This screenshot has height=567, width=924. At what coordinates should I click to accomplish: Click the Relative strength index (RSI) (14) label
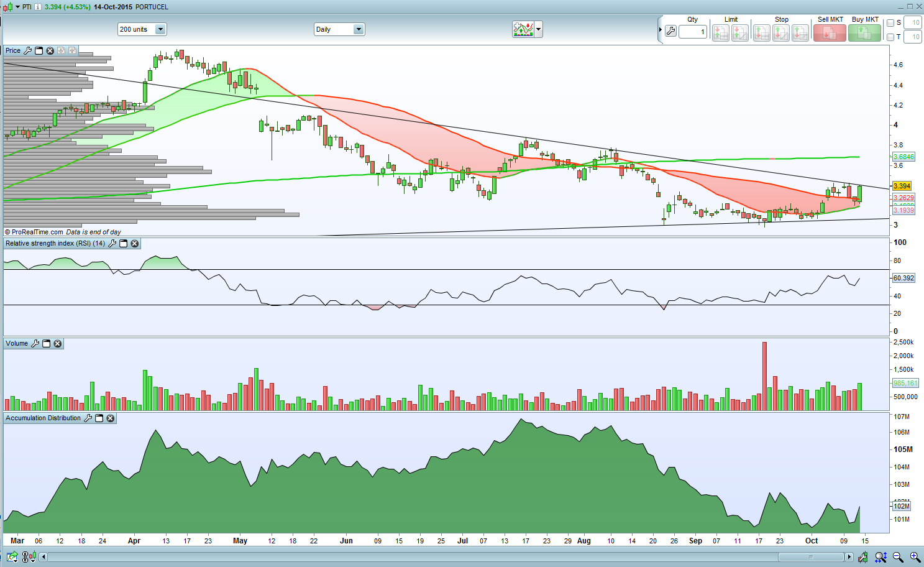(x=55, y=243)
